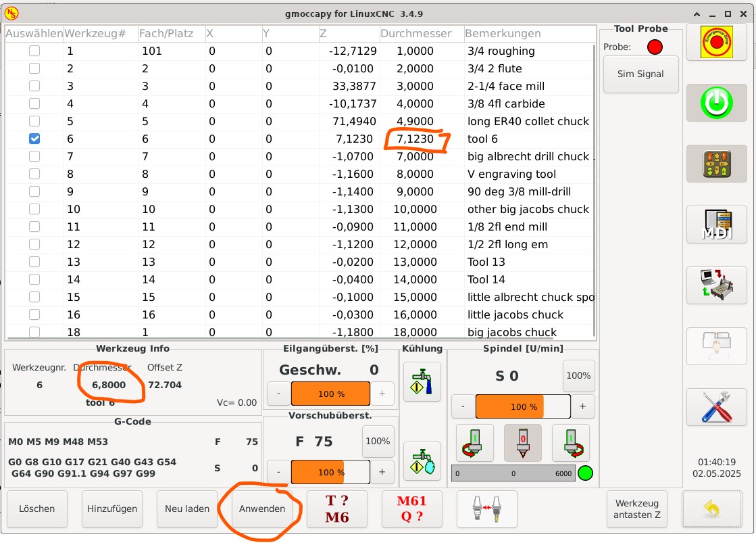Viewport: 756px width, 543px height.
Task: Open manual jogging mode arrows icon
Action: 716,164
